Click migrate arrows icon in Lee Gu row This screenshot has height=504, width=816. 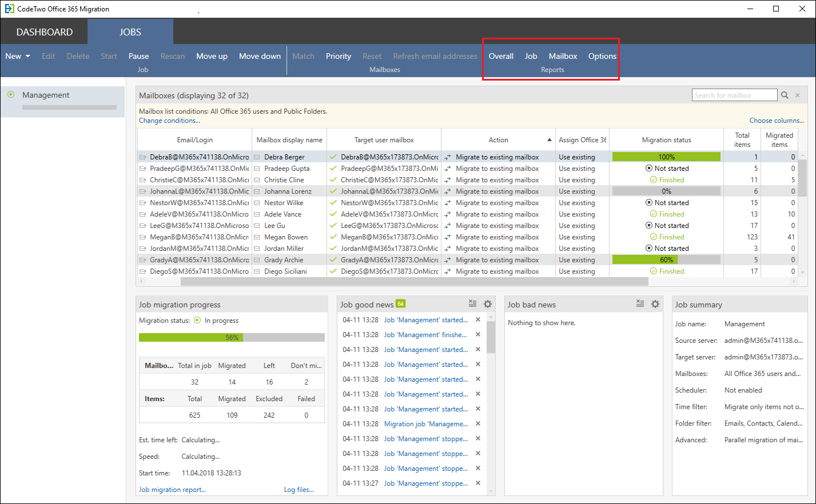point(448,226)
